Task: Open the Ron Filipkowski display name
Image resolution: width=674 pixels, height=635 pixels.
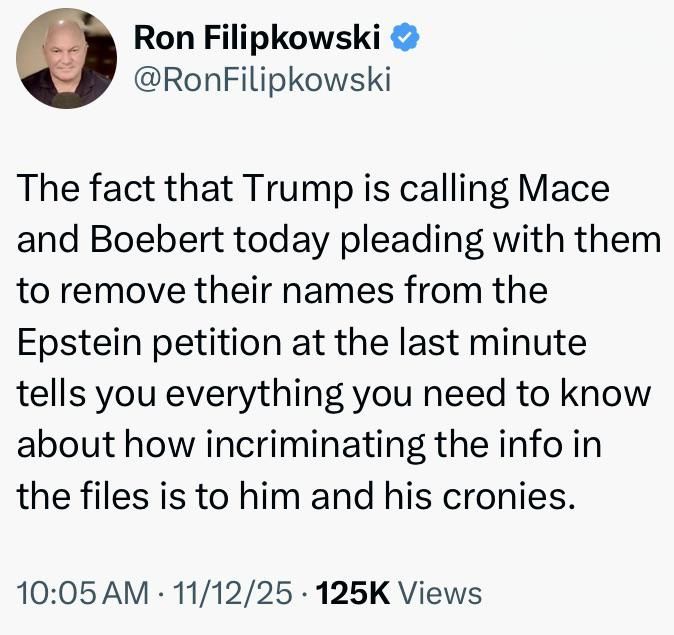Action: (x=257, y=38)
